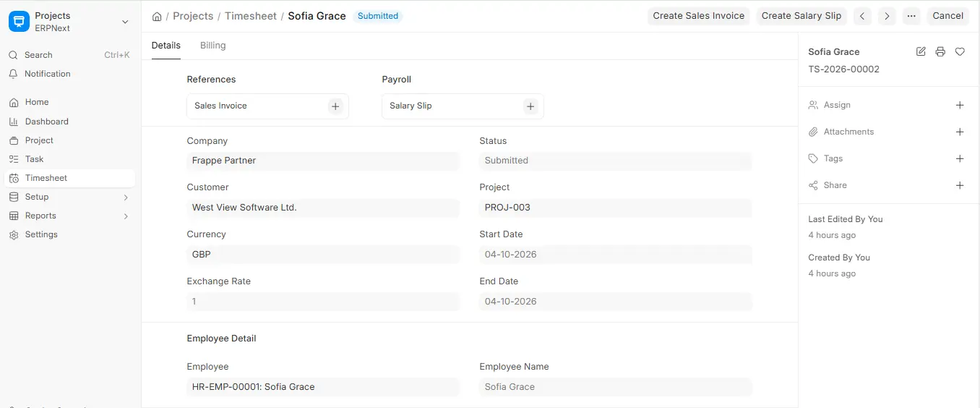
Task: Click the Employee Detail section heading
Action: pos(221,339)
